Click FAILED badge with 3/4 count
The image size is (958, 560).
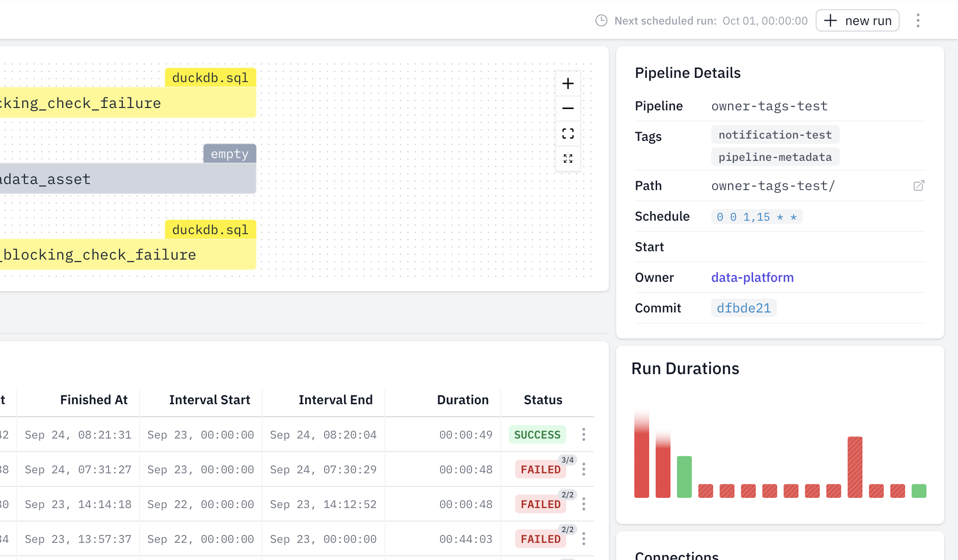coord(541,469)
